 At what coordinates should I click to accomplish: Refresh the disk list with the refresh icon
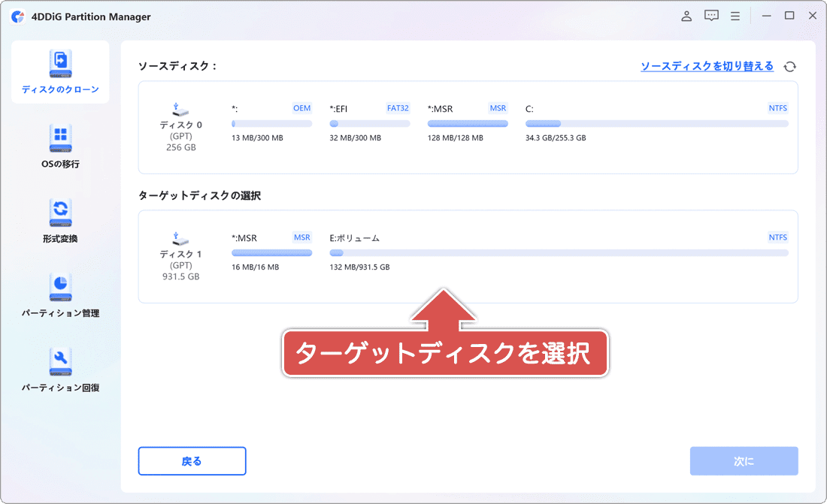coord(789,66)
